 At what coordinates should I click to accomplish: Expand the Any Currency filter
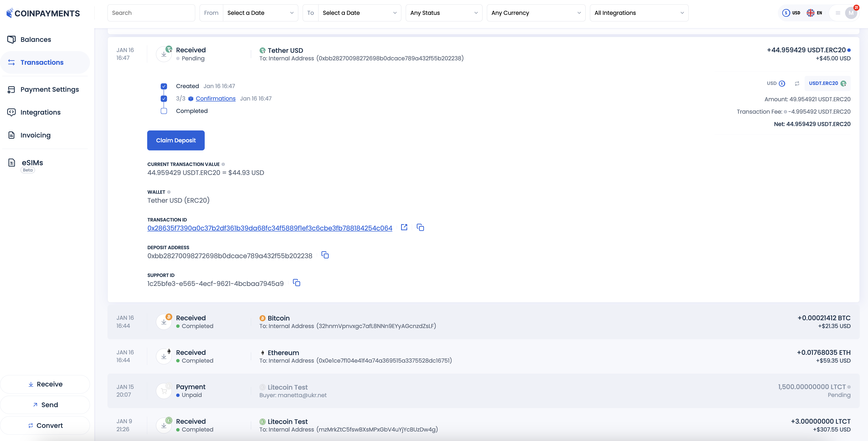pyautogui.click(x=535, y=13)
